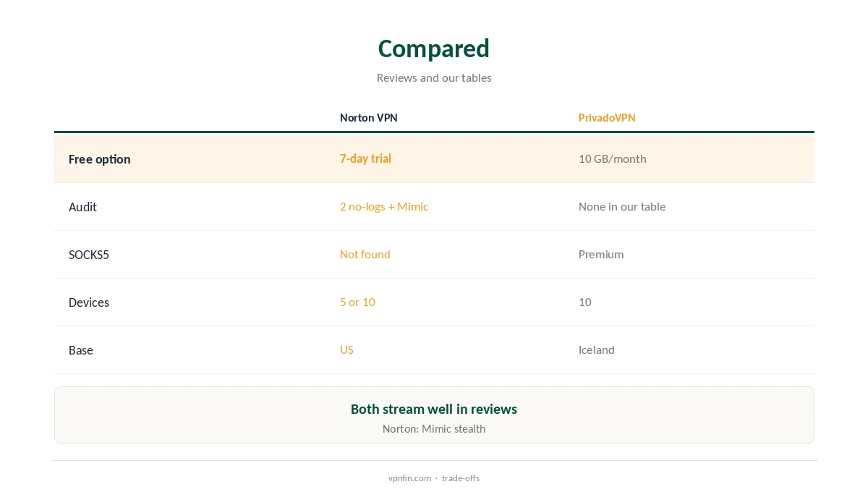The image size is (868, 492).
Task: Click the Premium cell
Action: click(601, 254)
